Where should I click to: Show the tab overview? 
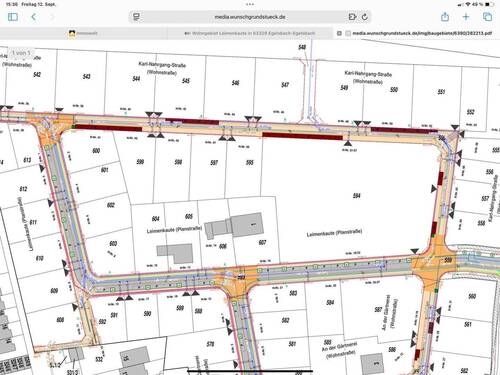(487, 17)
